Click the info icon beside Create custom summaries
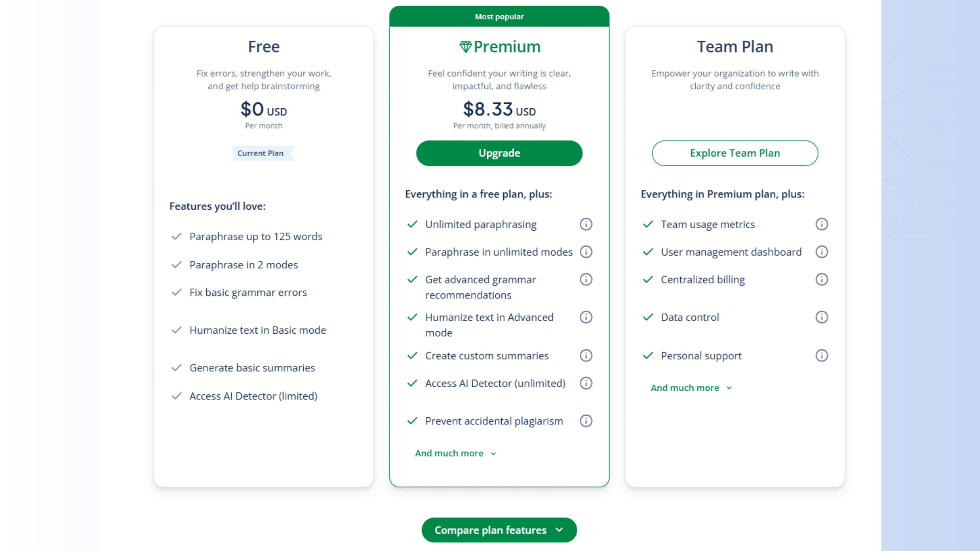 click(585, 356)
